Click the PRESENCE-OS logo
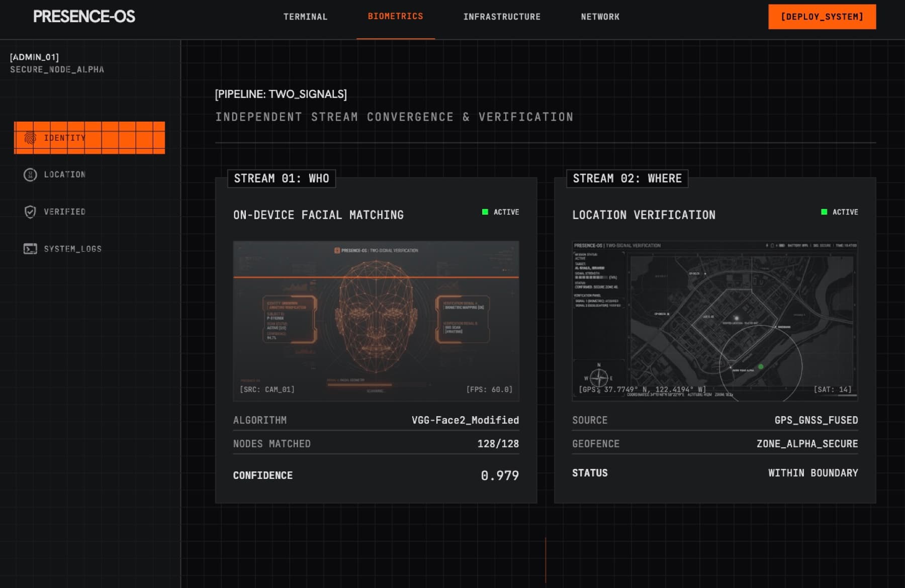This screenshot has width=905, height=588. pyautogui.click(x=84, y=17)
